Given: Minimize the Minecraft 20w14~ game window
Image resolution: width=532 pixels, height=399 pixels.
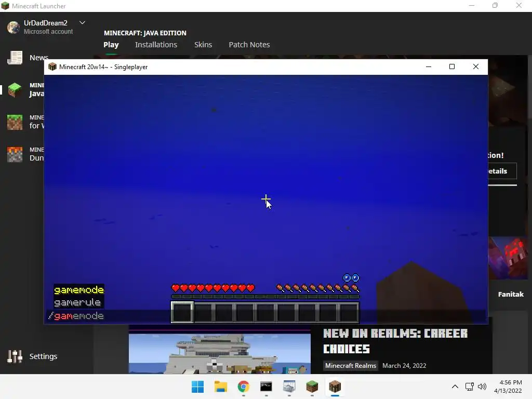Looking at the screenshot, I should (429, 67).
